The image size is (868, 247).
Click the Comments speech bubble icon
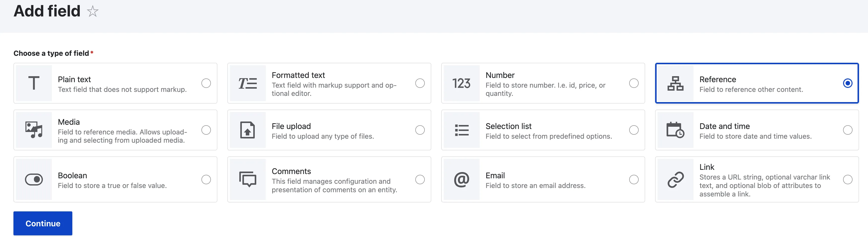pyautogui.click(x=247, y=179)
